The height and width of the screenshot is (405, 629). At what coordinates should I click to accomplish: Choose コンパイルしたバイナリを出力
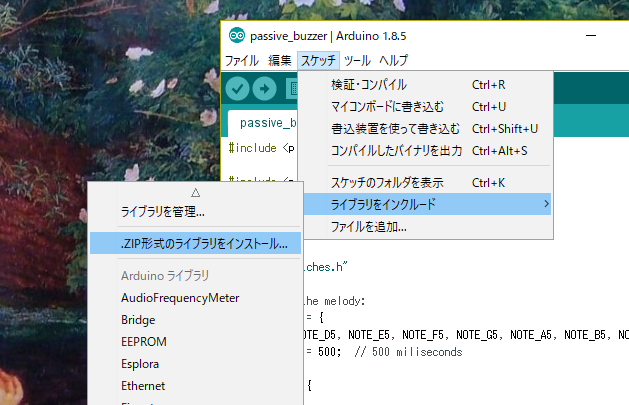(x=427, y=151)
